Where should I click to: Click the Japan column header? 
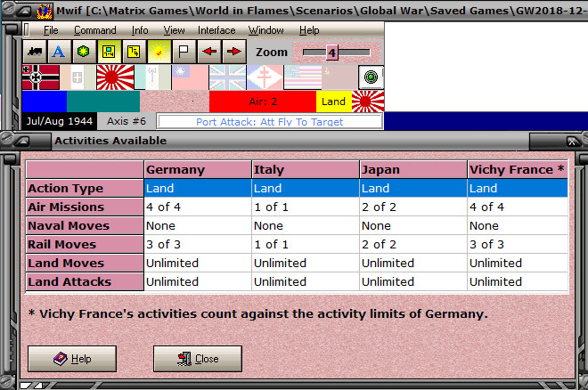click(x=413, y=170)
